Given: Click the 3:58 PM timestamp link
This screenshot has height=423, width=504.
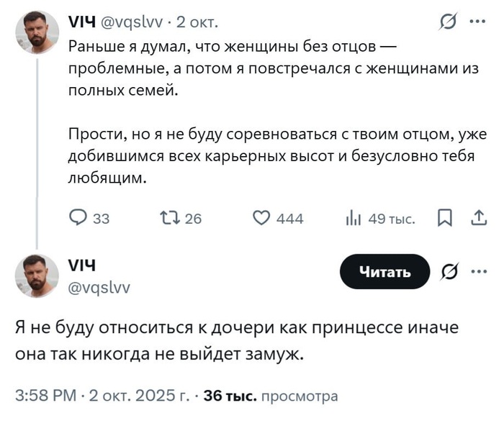Looking at the screenshot, I should coord(45,394).
